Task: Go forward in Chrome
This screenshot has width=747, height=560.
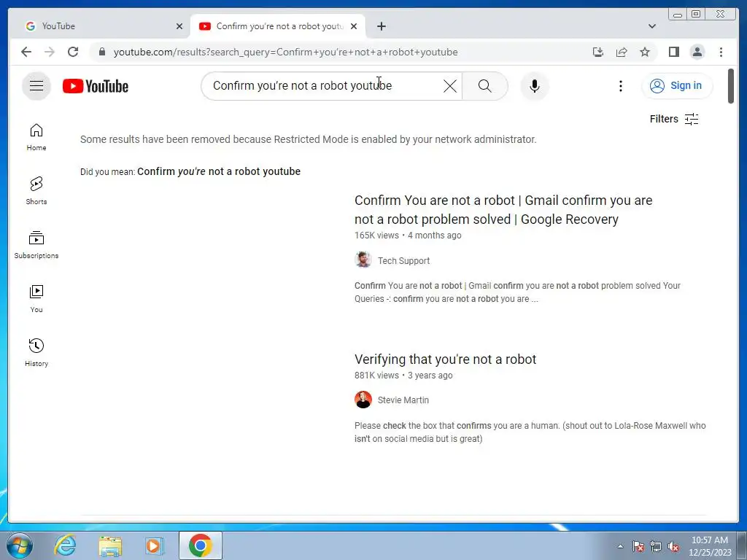Action: (50, 52)
